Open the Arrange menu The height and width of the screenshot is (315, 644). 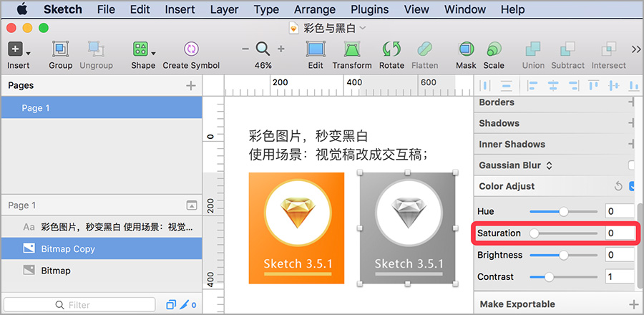pyautogui.click(x=315, y=9)
